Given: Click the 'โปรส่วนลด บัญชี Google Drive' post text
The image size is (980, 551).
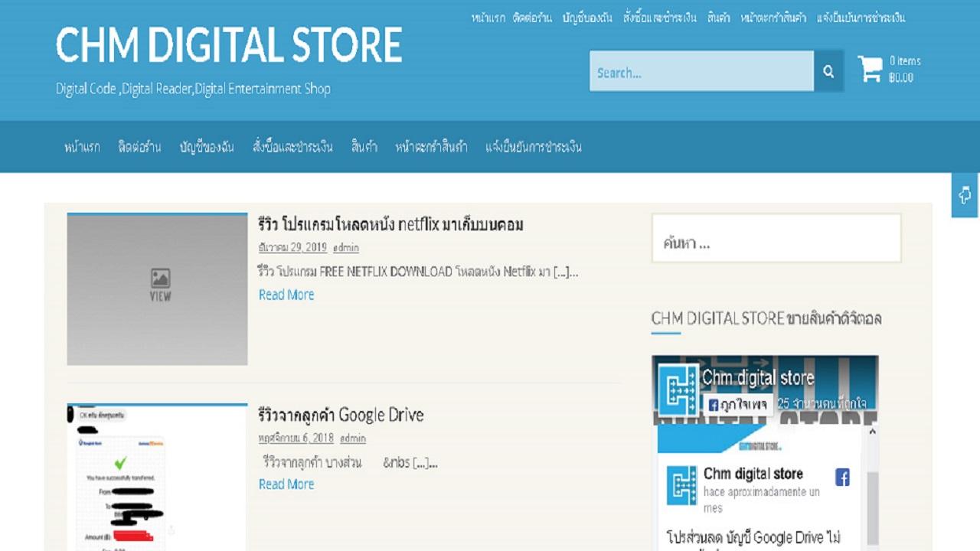Looking at the screenshot, I should [x=753, y=537].
